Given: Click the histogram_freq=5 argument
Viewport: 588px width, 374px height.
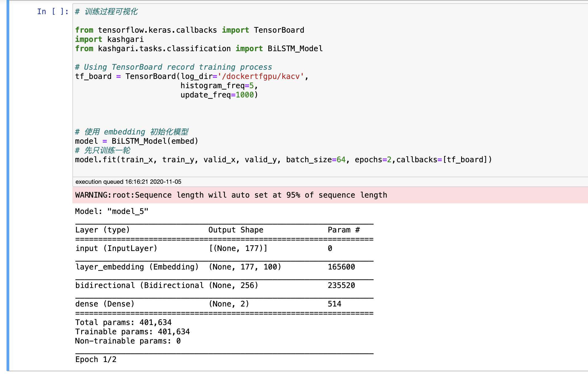Looking at the screenshot, I should pos(218,85).
